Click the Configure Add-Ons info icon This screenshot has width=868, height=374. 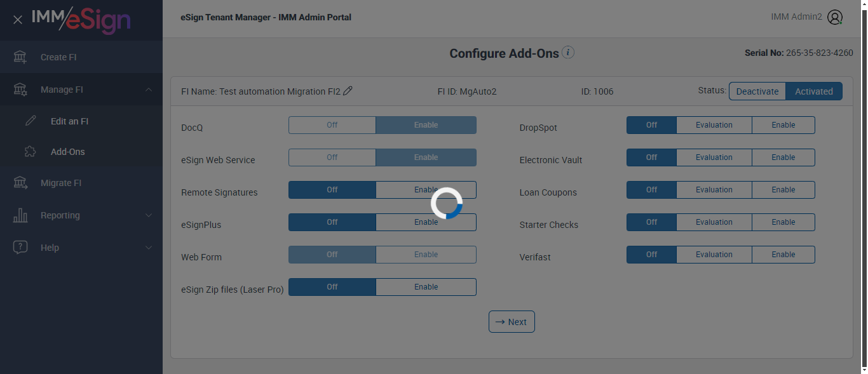pos(569,53)
